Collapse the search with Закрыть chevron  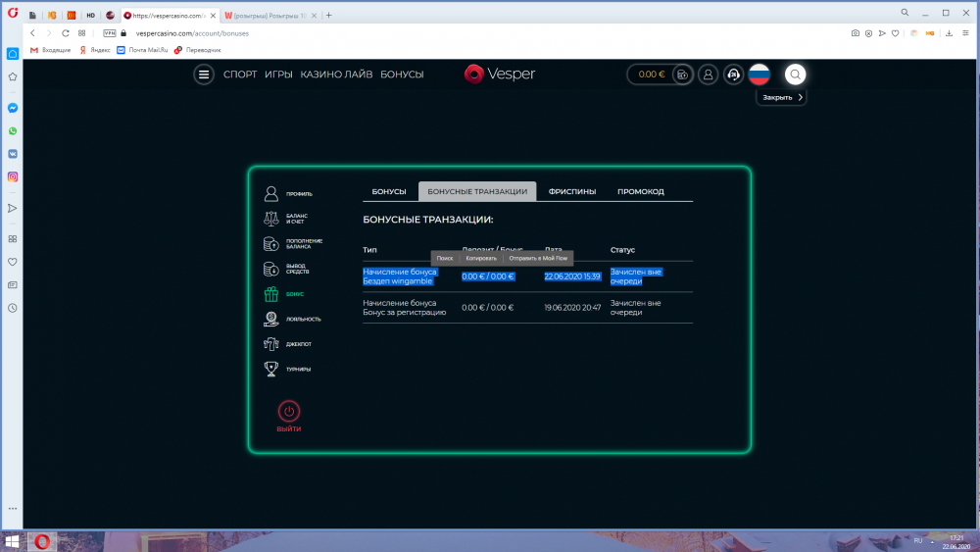click(801, 98)
